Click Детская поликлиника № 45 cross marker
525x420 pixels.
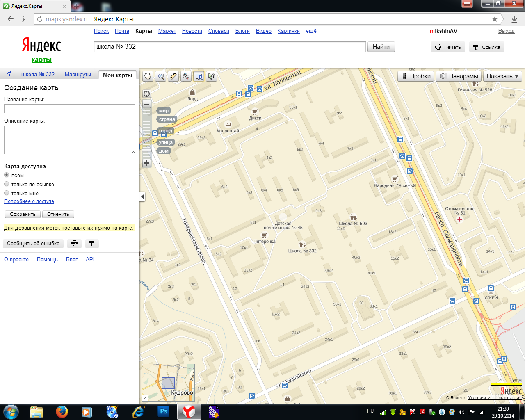point(283,217)
